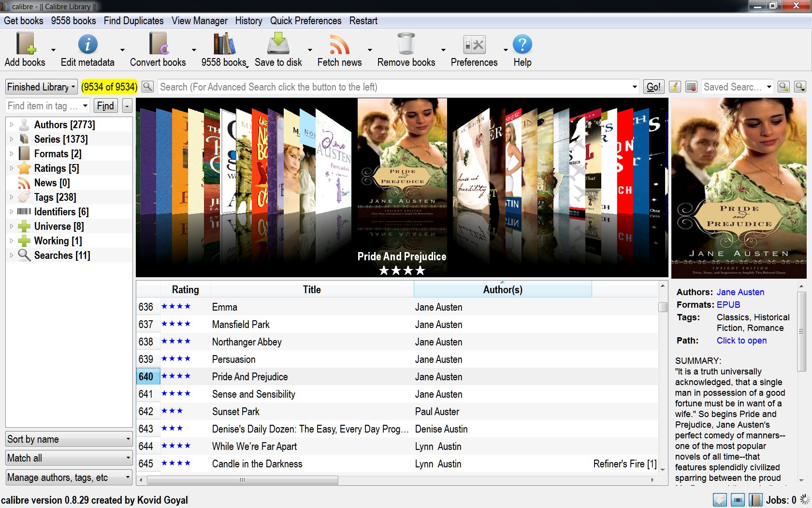Image resolution: width=812 pixels, height=508 pixels.
Task: Click the Universe green plus icon
Action: (x=24, y=226)
